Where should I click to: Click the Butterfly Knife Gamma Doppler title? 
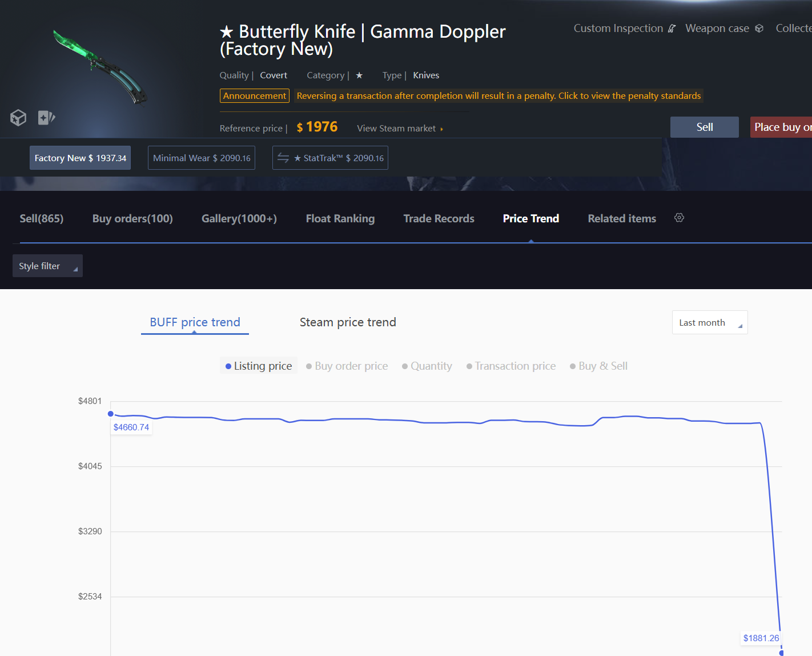click(x=363, y=40)
